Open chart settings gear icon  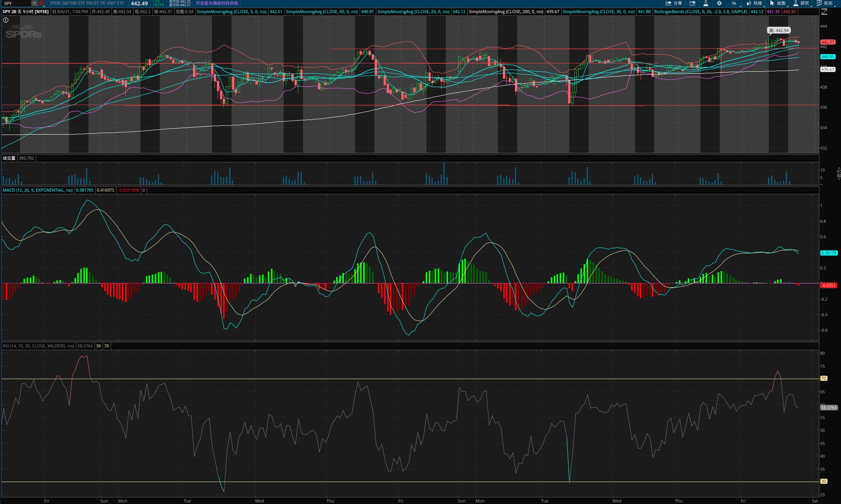coord(719,3)
